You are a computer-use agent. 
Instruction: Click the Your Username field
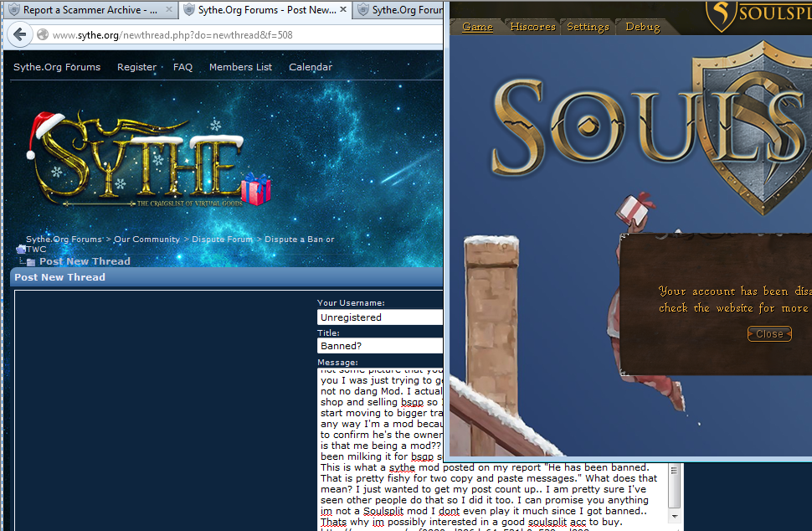click(x=379, y=317)
